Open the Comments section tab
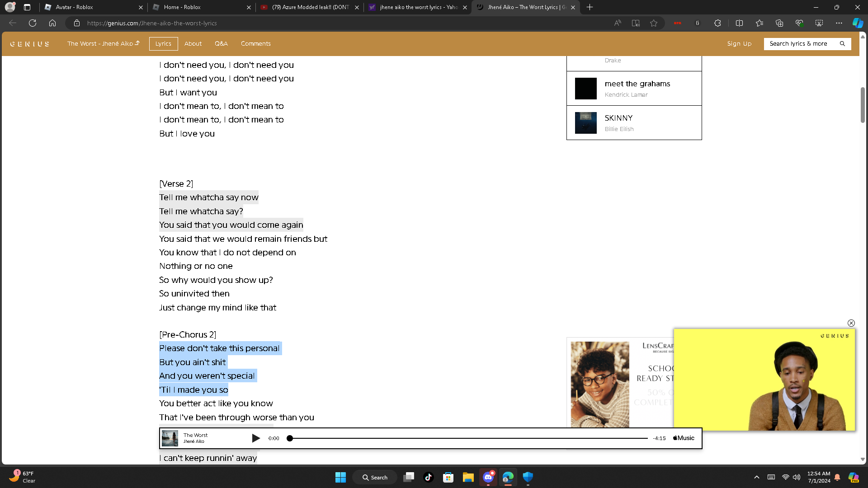 point(256,44)
